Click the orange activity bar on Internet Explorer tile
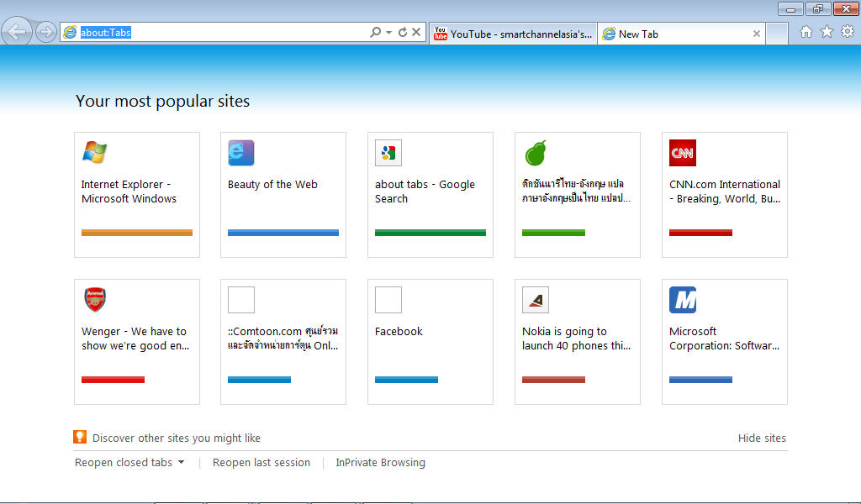The width and height of the screenshot is (861, 504). tap(137, 233)
